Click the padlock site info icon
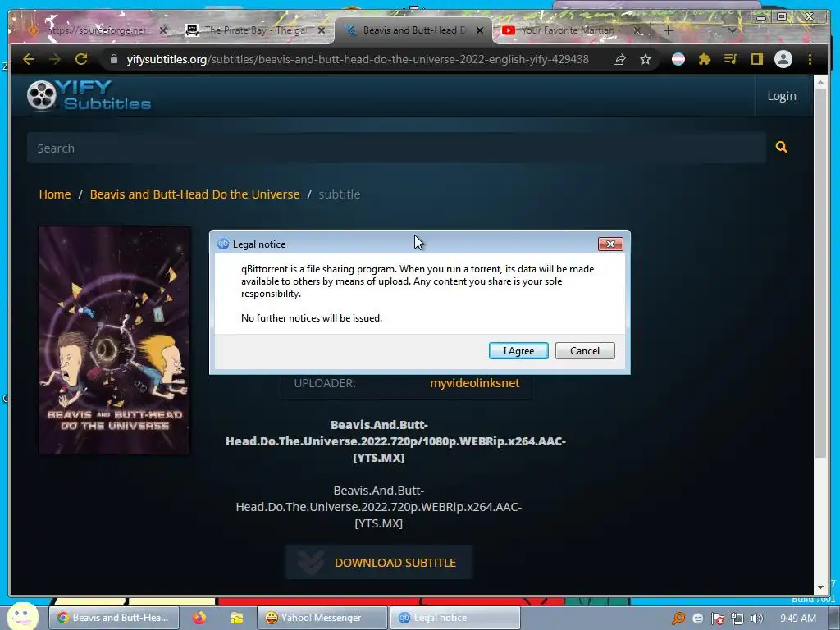 [113, 59]
